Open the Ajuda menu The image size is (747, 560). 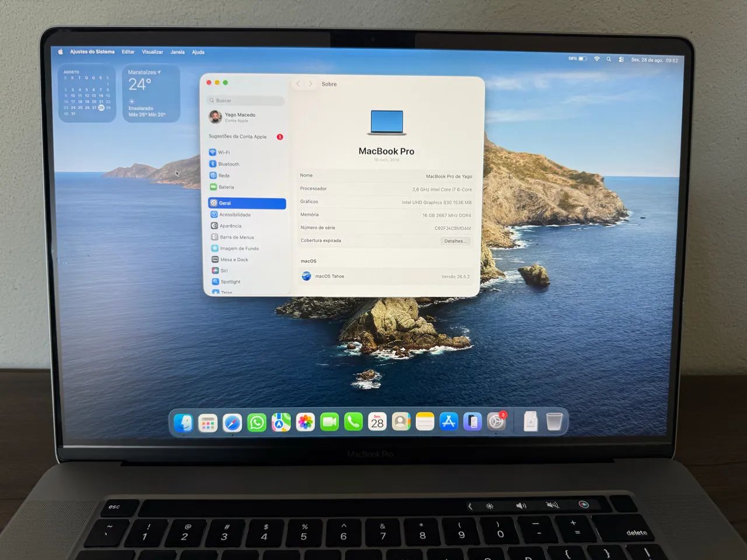point(198,52)
